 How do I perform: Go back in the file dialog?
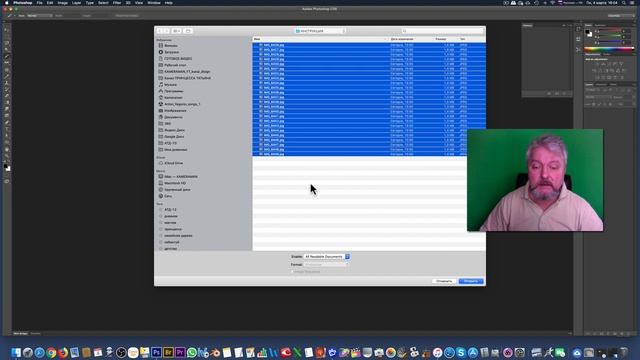click(160, 31)
